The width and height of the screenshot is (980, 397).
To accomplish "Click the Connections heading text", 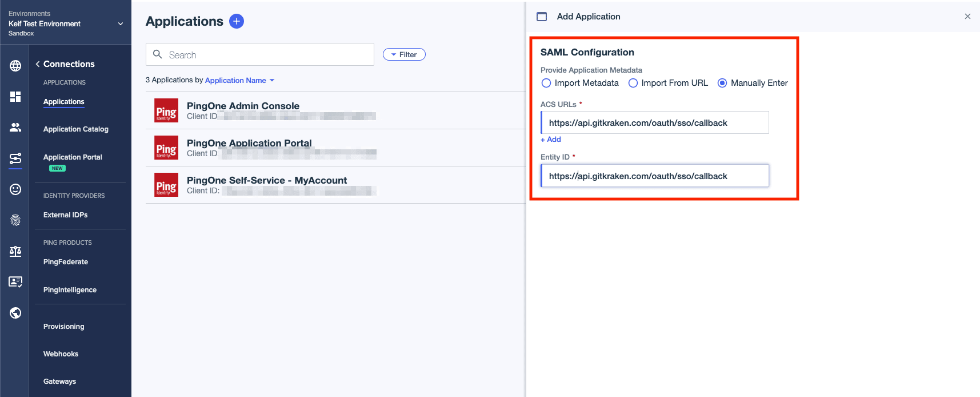I will [x=69, y=64].
